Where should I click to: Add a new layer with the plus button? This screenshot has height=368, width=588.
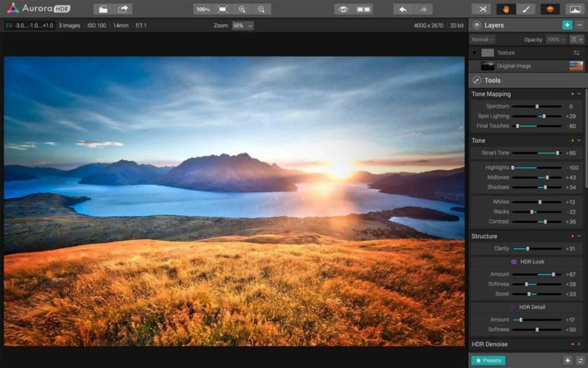click(567, 25)
